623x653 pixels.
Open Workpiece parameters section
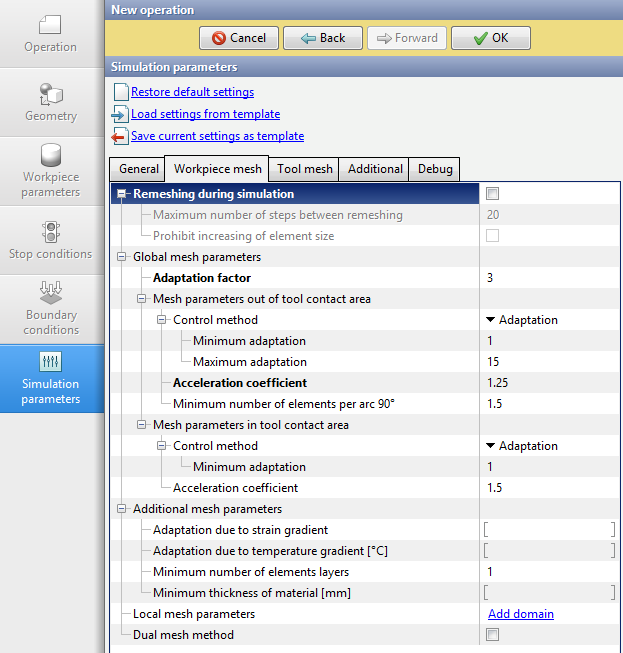(x=51, y=170)
